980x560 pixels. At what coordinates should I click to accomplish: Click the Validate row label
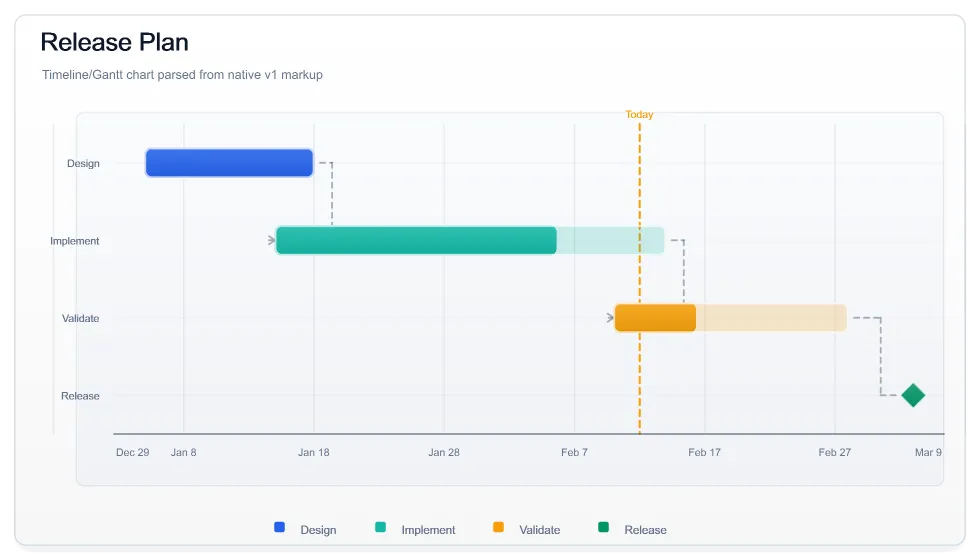click(x=80, y=319)
